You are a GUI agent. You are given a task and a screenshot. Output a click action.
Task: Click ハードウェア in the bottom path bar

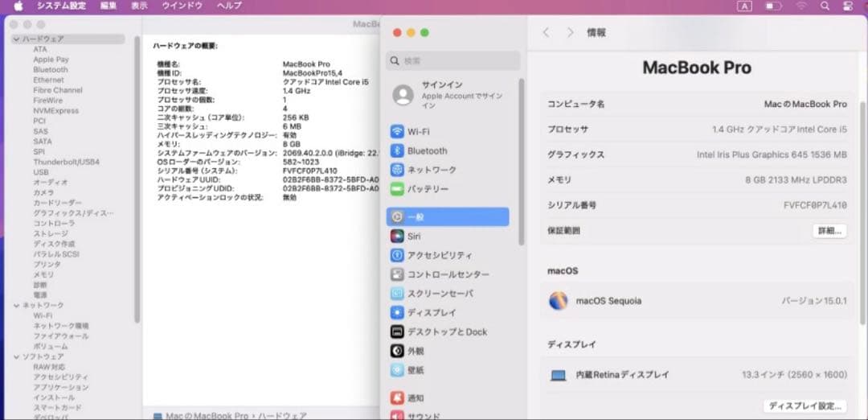click(x=282, y=415)
